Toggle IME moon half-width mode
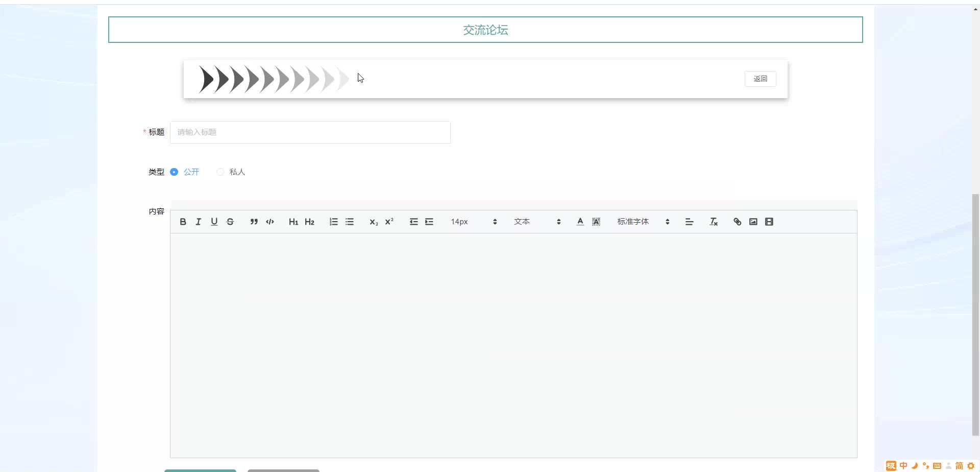 915,466
